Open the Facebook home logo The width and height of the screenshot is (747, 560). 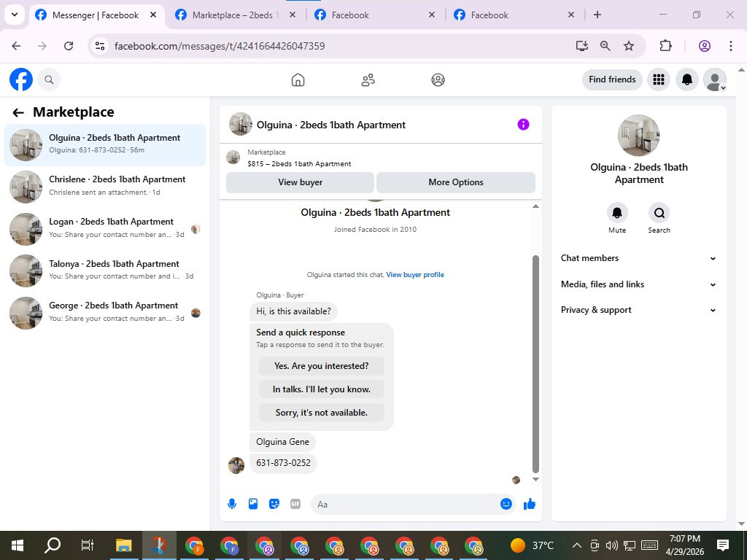point(21,79)
